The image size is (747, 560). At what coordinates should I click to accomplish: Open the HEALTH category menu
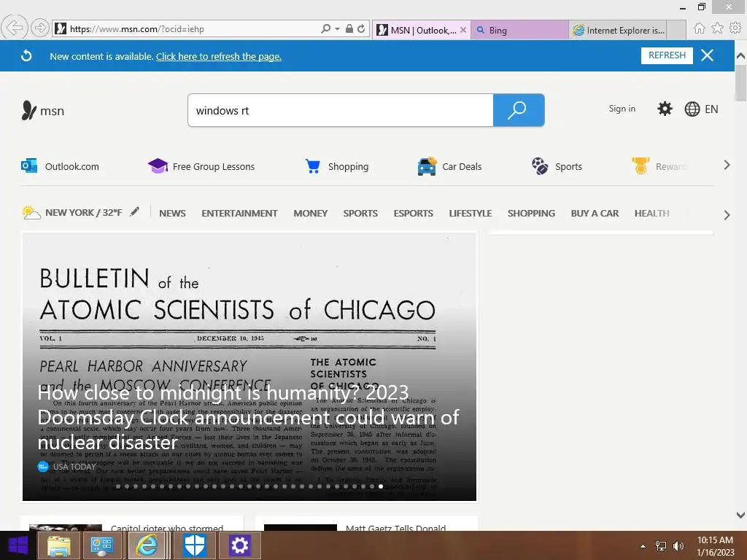tap(651, 214)
